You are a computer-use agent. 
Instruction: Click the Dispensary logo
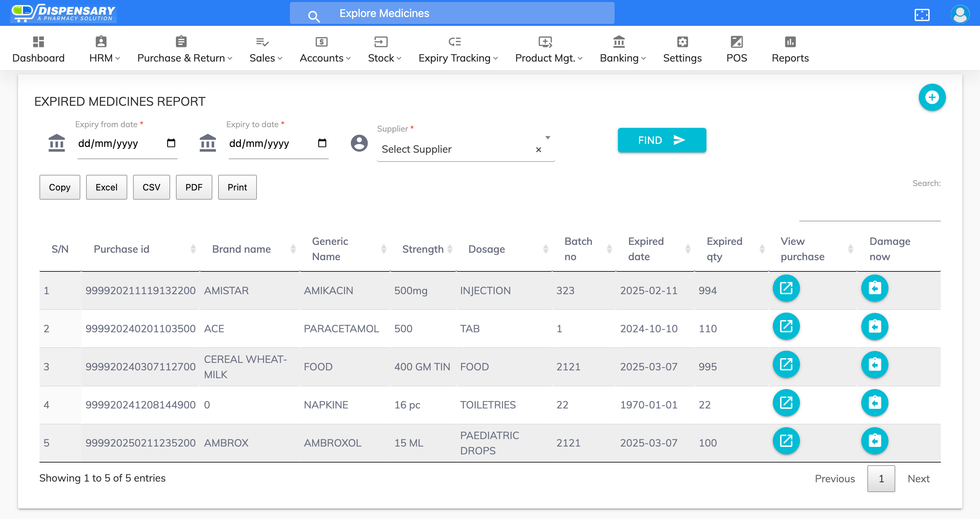[64, 13]
